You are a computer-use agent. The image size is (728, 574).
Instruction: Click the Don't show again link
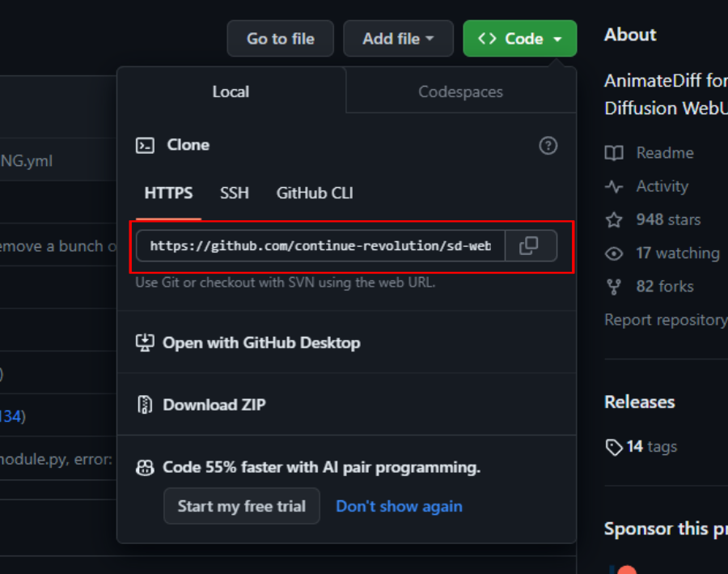(x=399, y=506)
